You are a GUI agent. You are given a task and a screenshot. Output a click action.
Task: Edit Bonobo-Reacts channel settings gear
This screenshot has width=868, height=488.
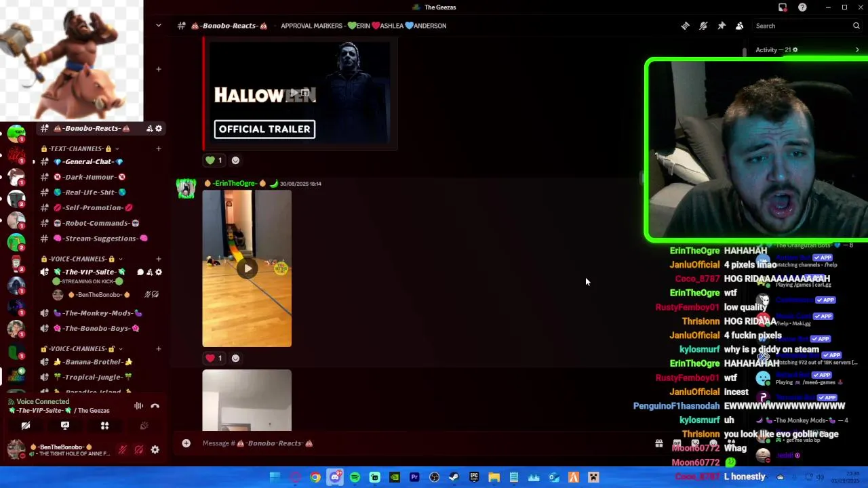point(159,128)
